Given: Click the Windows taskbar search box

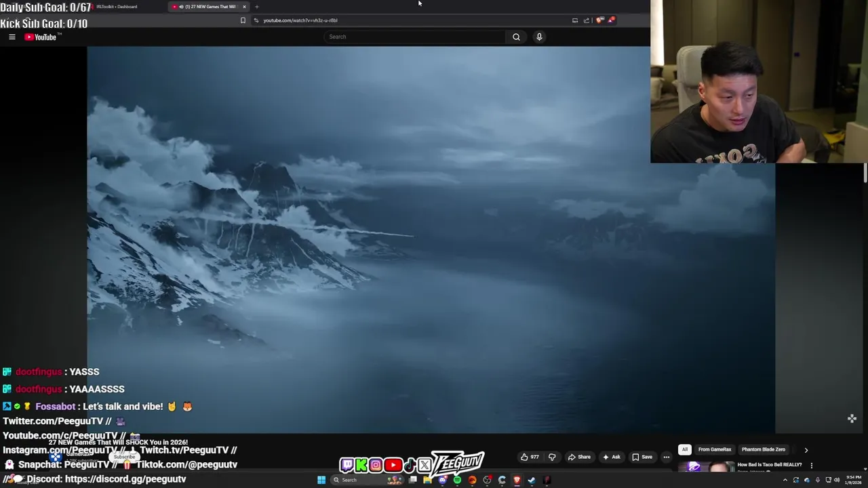Looking at the screenshot, I should (367, 480).
